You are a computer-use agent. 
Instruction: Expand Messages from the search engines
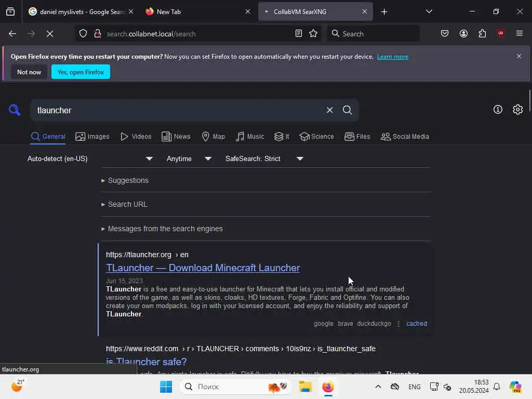coord(162,229)
